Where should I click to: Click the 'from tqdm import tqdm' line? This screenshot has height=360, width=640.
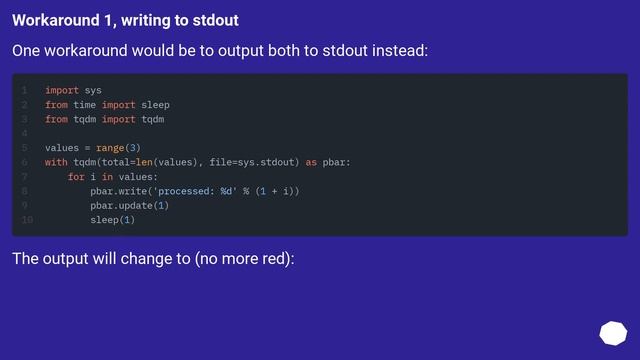(104, 119)
